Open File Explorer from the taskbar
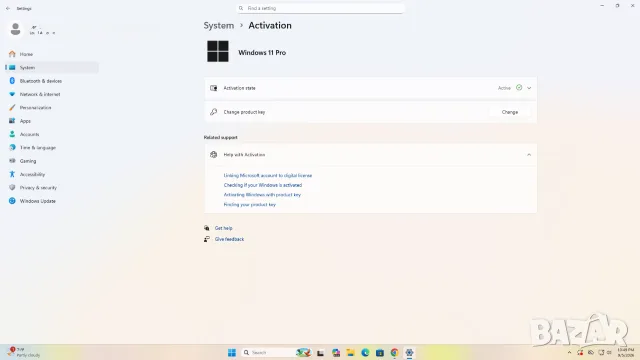Viewport: 640px width, 360px height. tap(350, 353)
